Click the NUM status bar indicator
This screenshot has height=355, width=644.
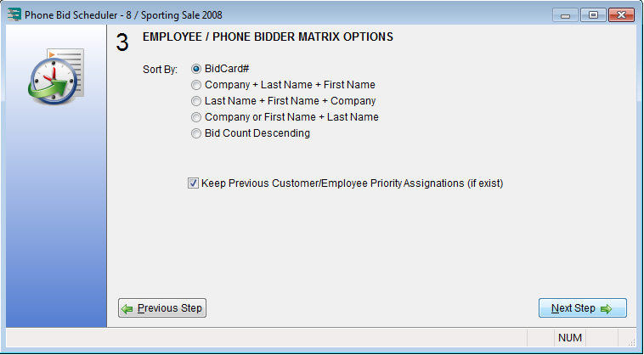click(570, 338)
